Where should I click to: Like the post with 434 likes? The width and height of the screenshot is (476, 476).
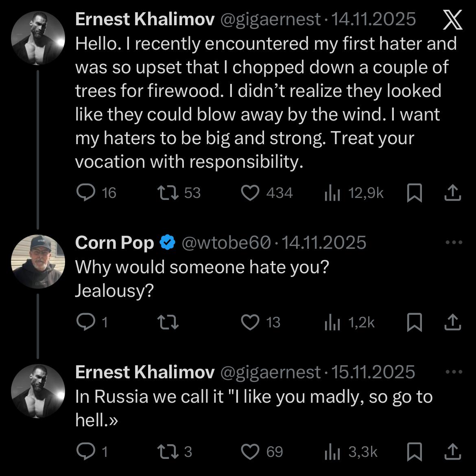point(251,193)
